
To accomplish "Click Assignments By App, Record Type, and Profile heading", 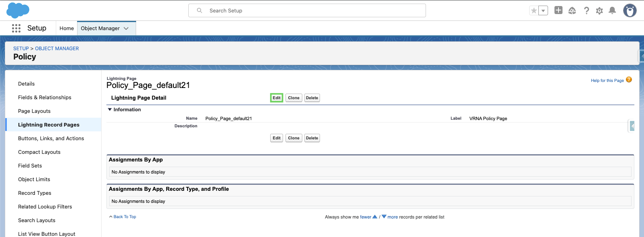I will click(x=169, y=189).
